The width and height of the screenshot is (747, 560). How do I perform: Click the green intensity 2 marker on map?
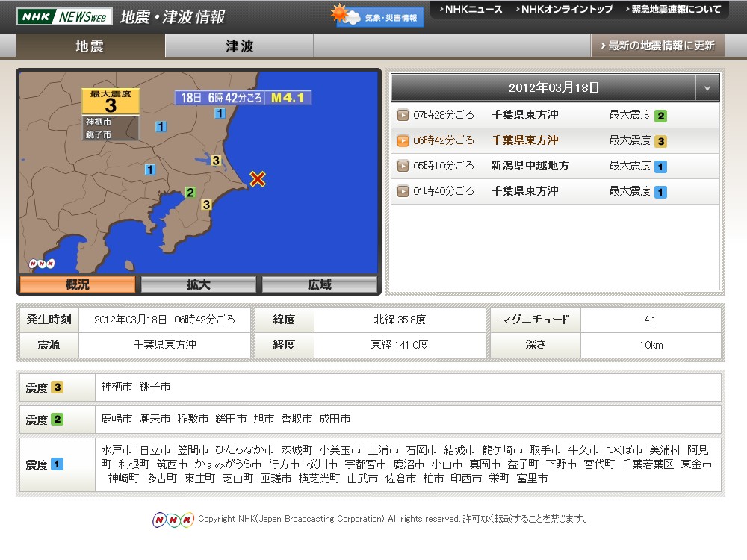coord(190,193)
